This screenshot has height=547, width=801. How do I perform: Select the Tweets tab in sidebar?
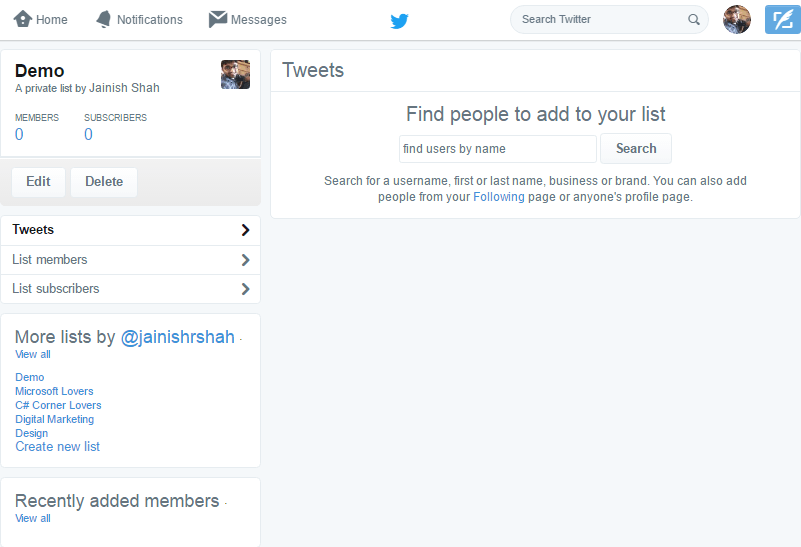(x=130, y=230)
